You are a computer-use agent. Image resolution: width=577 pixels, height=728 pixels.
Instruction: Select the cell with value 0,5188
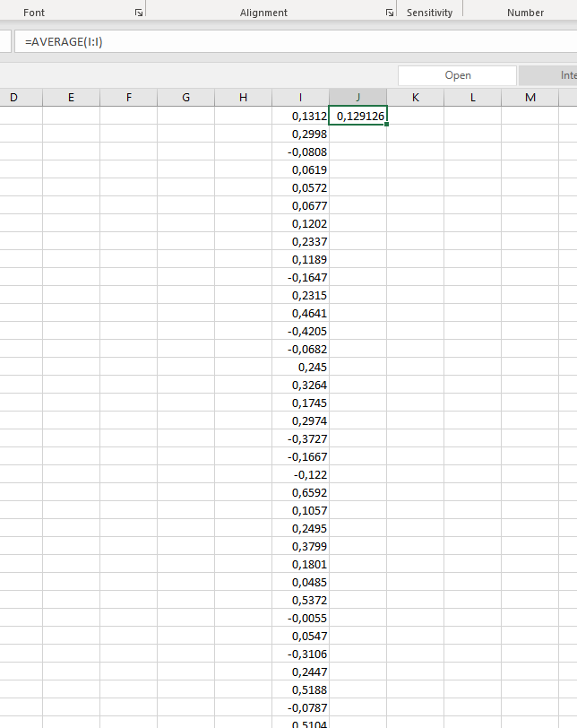click(x=300, y=689)
